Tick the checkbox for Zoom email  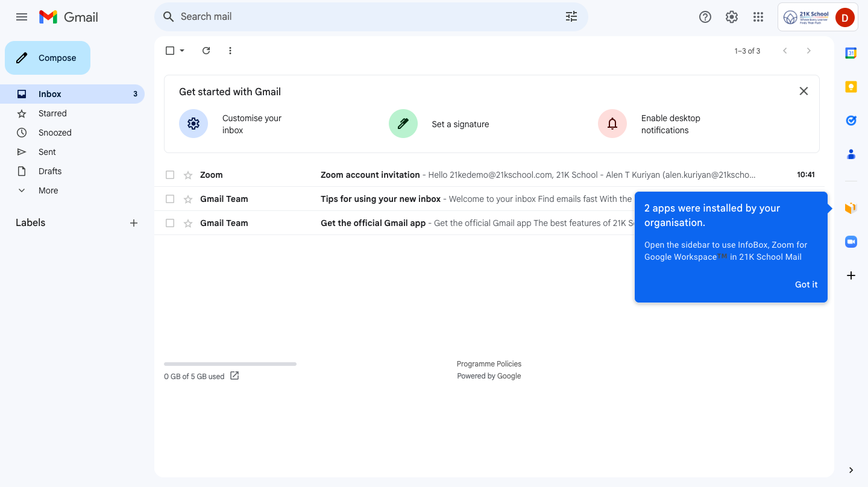coord(170,175)
